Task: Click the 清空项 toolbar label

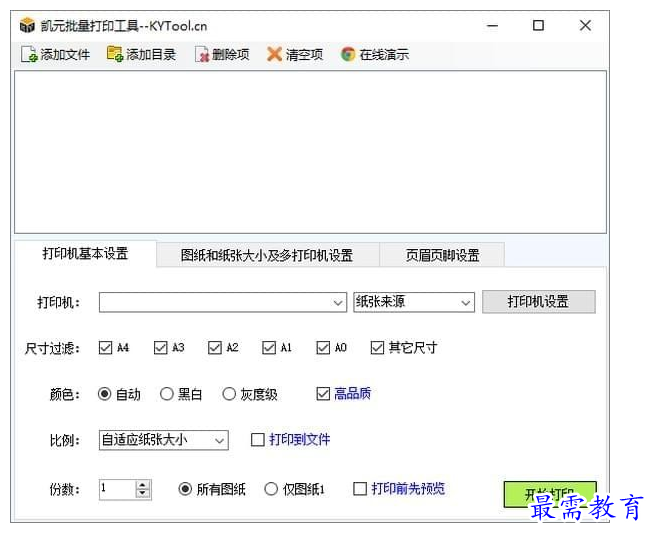Action: [x=304, y=54]
